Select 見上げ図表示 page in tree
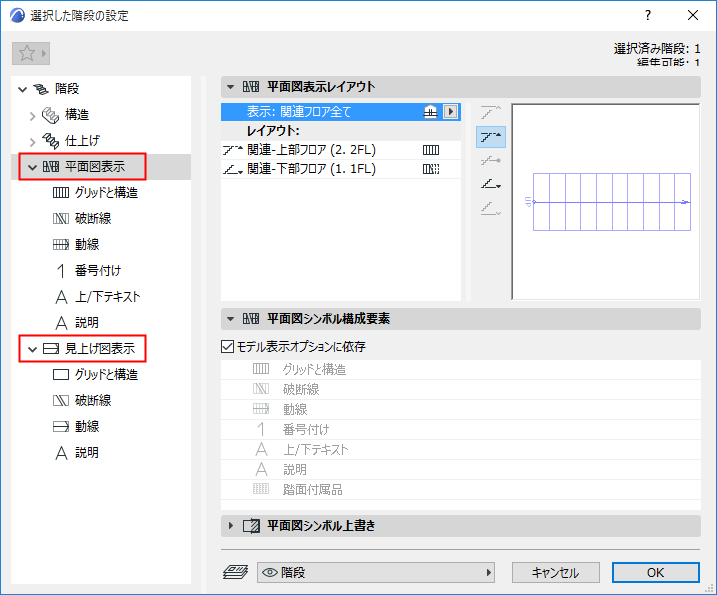This screenshot has width=717, height=595. pyautogui.click(x=100, y=348)
